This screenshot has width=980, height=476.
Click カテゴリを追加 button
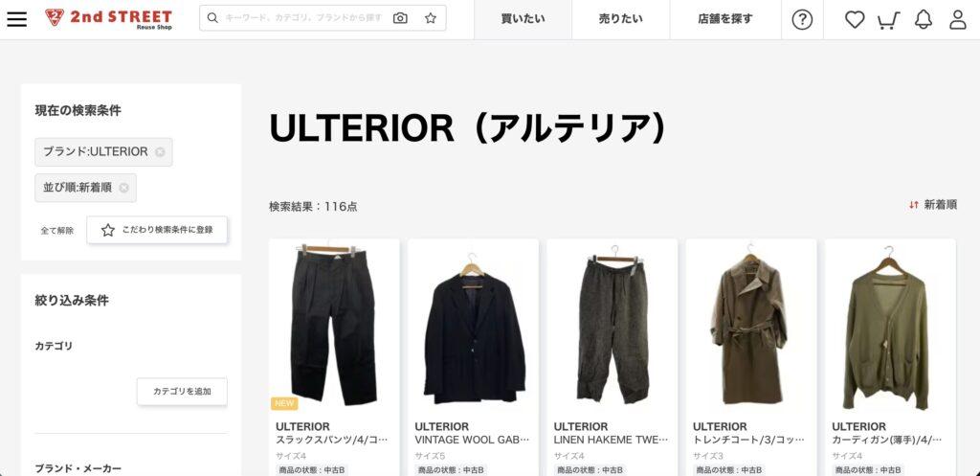[x=182, y=392]
